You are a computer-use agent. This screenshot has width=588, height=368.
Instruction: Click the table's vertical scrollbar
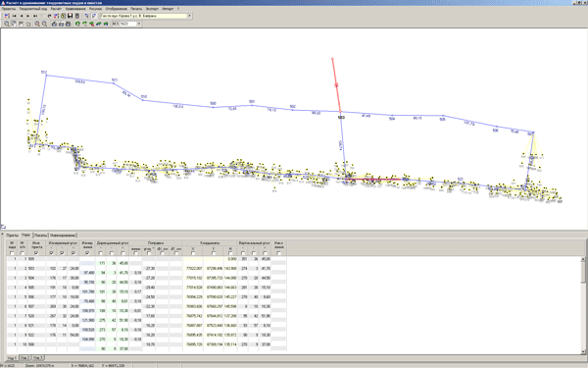tap(583, 305)
